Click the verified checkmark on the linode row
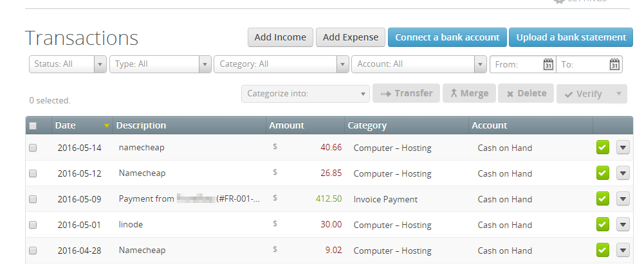This screenshot has height=264, width=644. [x=603, y=225]
